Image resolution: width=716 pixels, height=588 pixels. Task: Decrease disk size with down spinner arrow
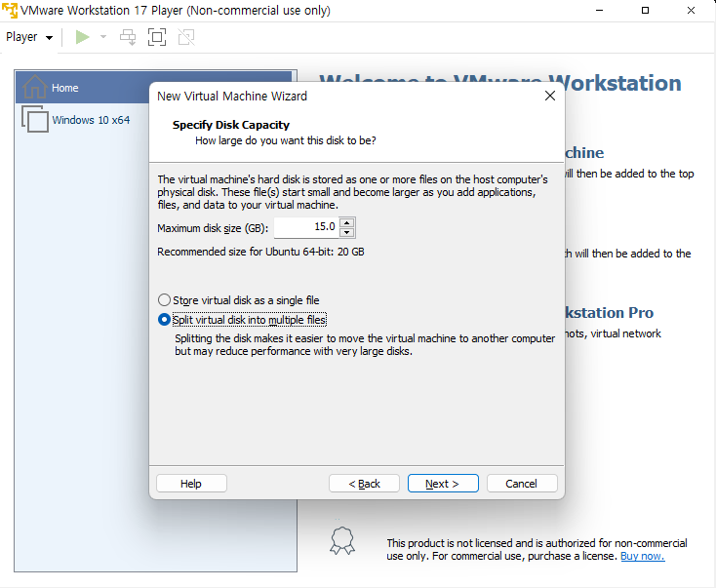(347, 232)
